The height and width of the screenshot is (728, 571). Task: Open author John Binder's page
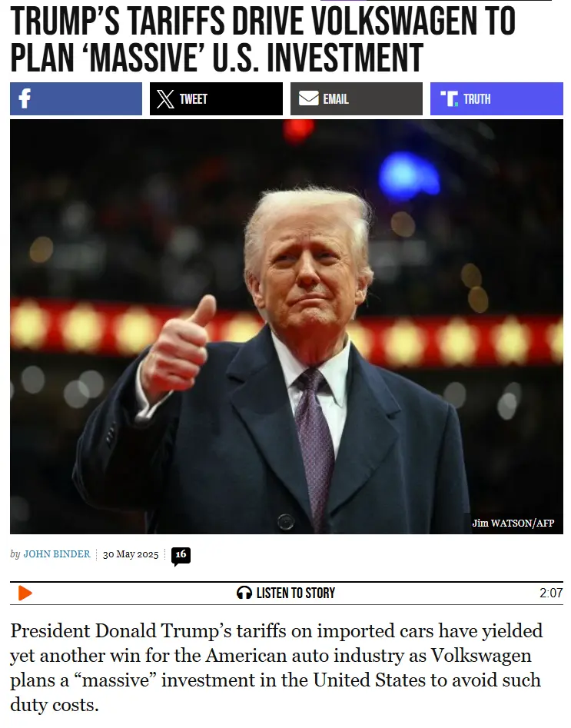(x=57, y=554)
